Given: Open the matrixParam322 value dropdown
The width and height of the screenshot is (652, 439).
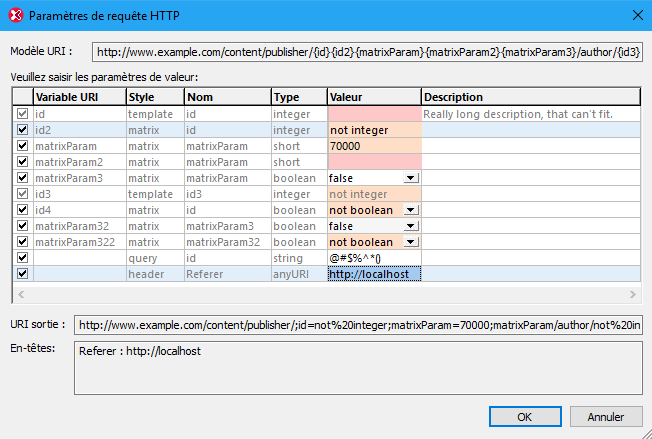Looking at the screenshot, I should [410, 242].
